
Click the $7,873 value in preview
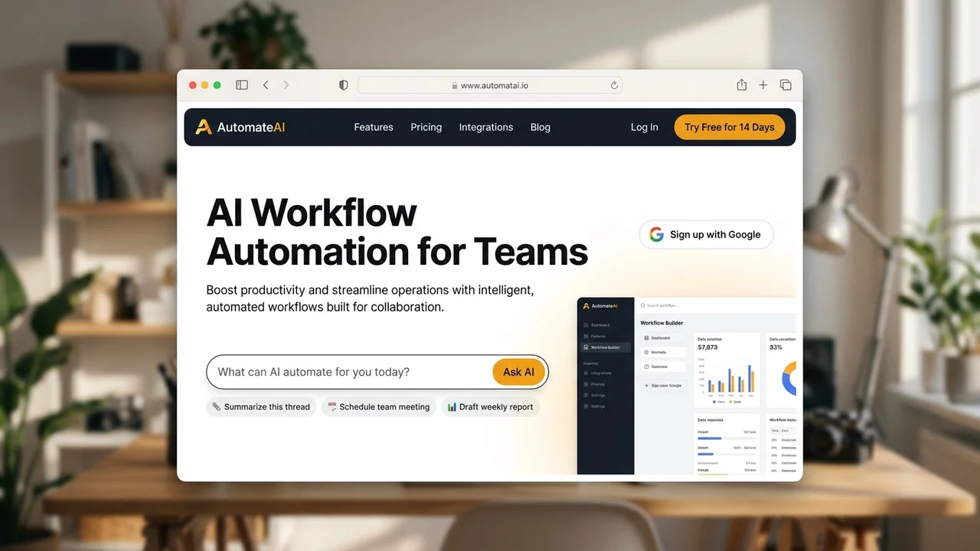coord(707,347)
